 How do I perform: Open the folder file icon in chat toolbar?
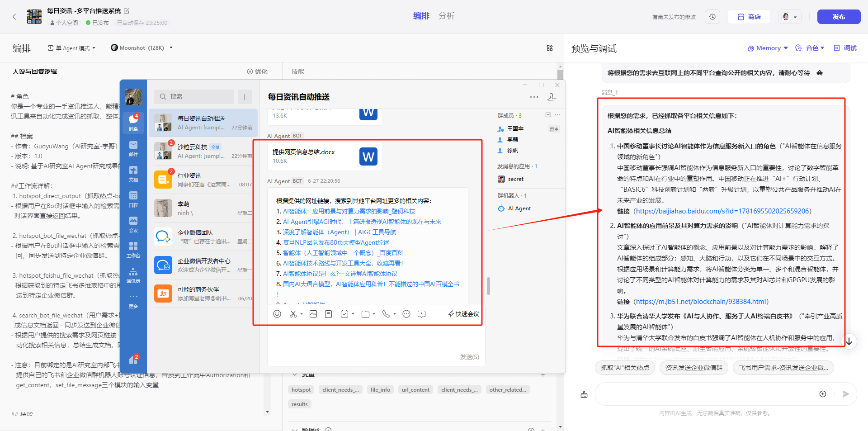[x=366, y=314]
